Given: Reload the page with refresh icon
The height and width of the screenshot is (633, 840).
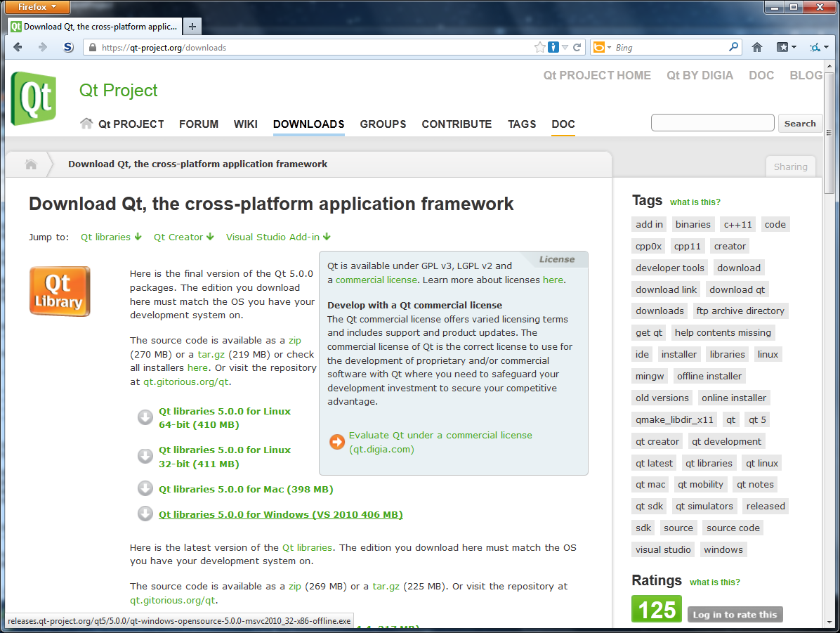Looking at the screenshot, I should (x=577, y=47).
